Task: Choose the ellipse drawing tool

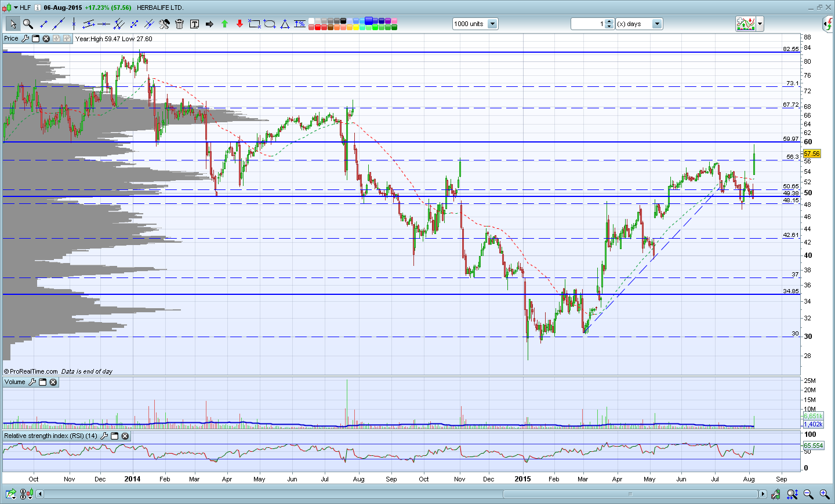Action: point(270,24)
